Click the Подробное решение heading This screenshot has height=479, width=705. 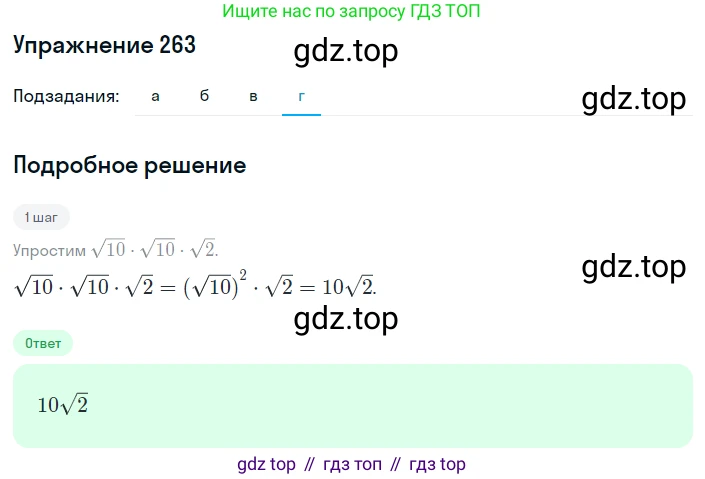[129, 165]
